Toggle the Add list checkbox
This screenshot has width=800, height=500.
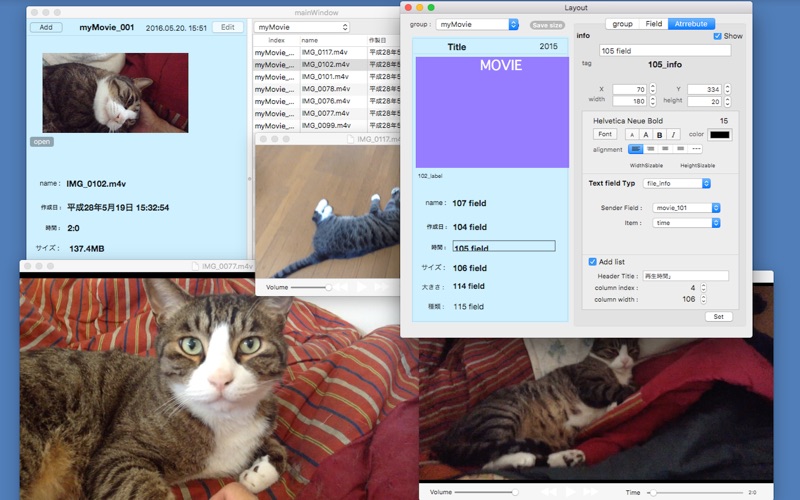pyautogui.click(x=592, y=262)
